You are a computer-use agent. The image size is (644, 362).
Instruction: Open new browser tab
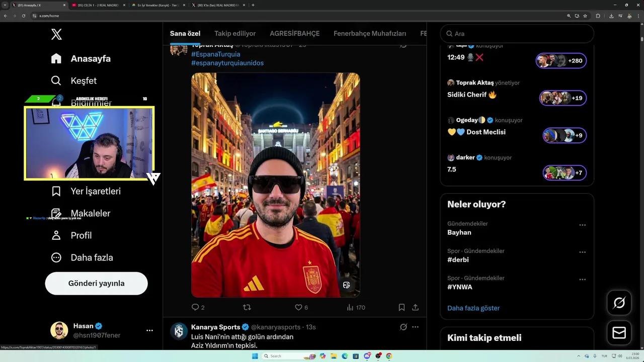[x=253, y=5]
